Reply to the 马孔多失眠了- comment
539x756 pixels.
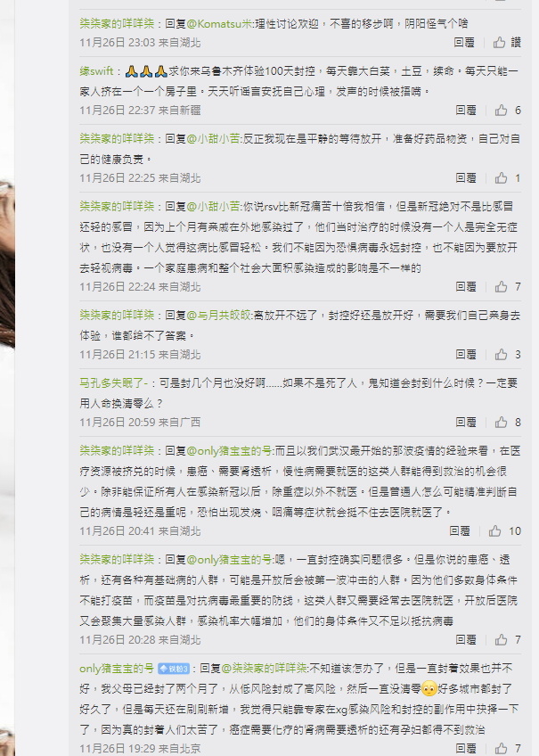465,423
